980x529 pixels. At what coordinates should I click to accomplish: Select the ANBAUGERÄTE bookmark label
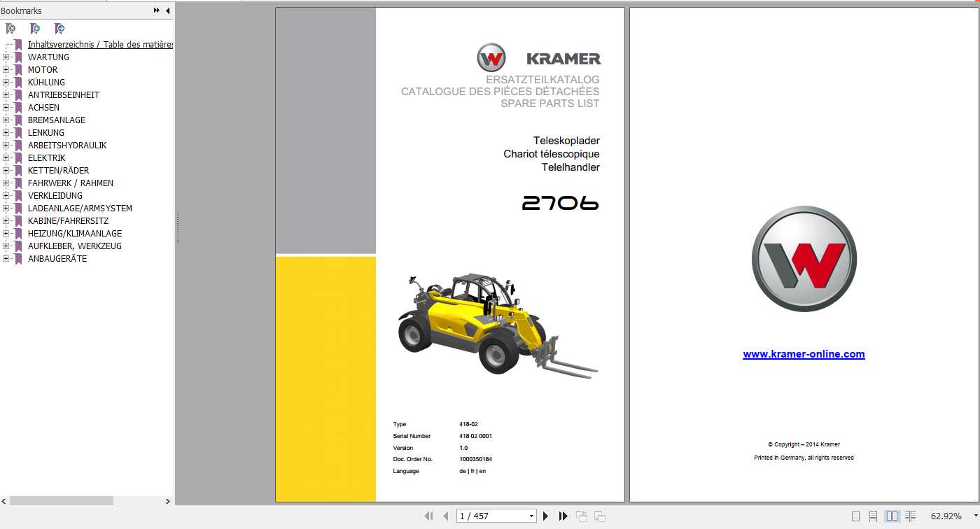click(x=57, y=259)
